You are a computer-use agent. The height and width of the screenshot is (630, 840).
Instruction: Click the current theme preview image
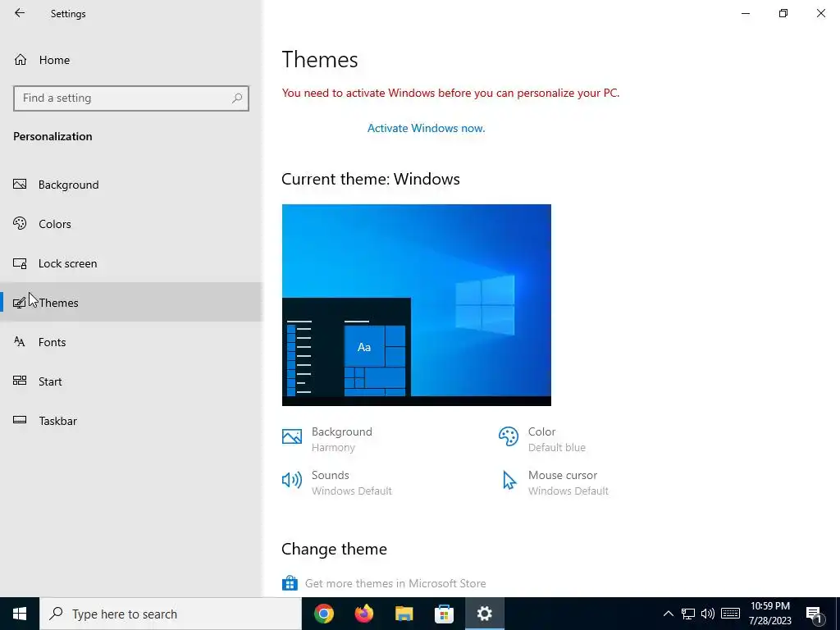416,305
